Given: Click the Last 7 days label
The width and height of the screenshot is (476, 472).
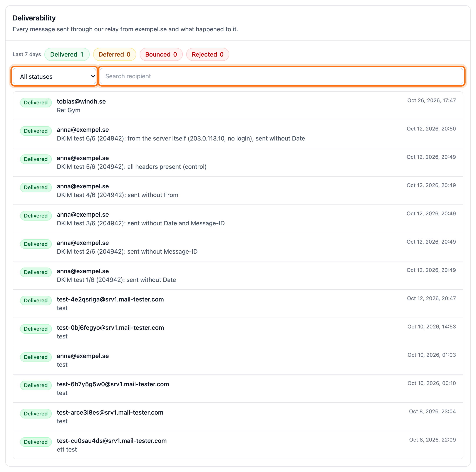Looking at the screenshot, I should (x=27, y=54).
